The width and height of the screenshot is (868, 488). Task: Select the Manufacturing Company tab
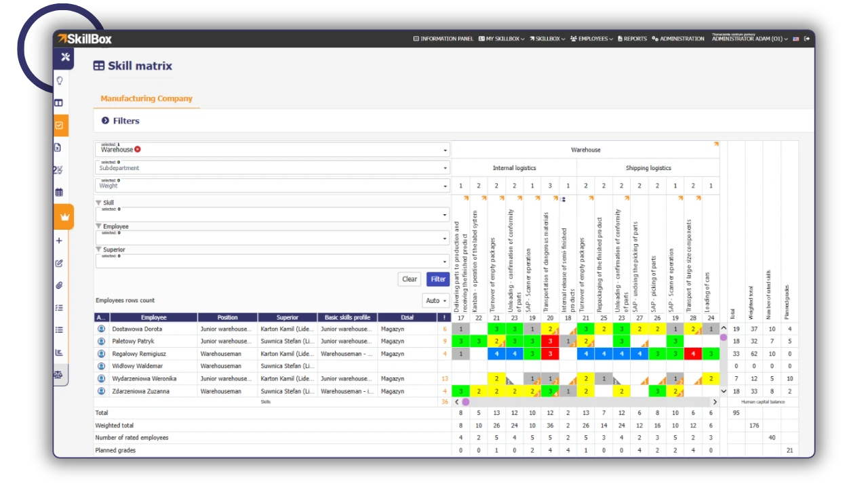point(146,98)
